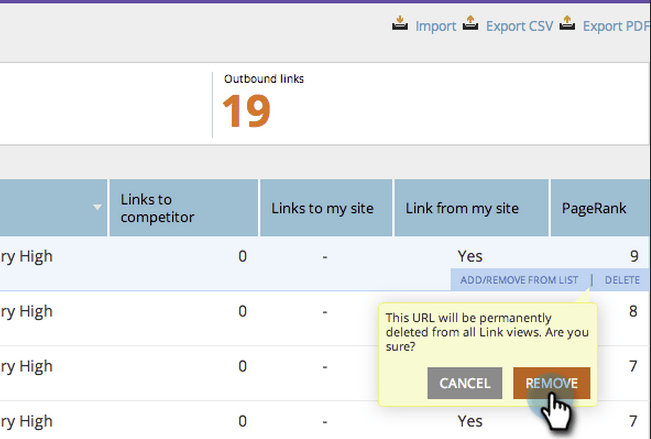Screen dimensions: 651x439
Task: Select the PageRank 9 cell
Action: click(x=633, y=256)
